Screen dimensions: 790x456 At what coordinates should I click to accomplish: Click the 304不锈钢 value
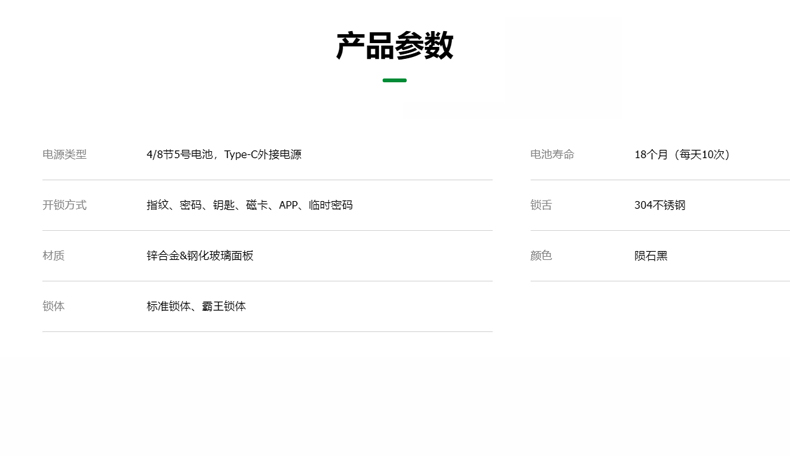[x=660, y=205]
